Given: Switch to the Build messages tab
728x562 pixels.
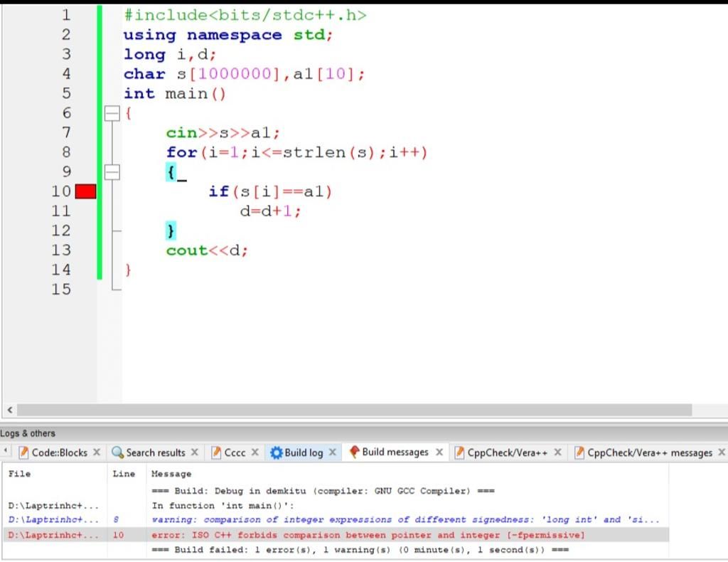Looking at the screenshot, I should [x=395, y=452].
